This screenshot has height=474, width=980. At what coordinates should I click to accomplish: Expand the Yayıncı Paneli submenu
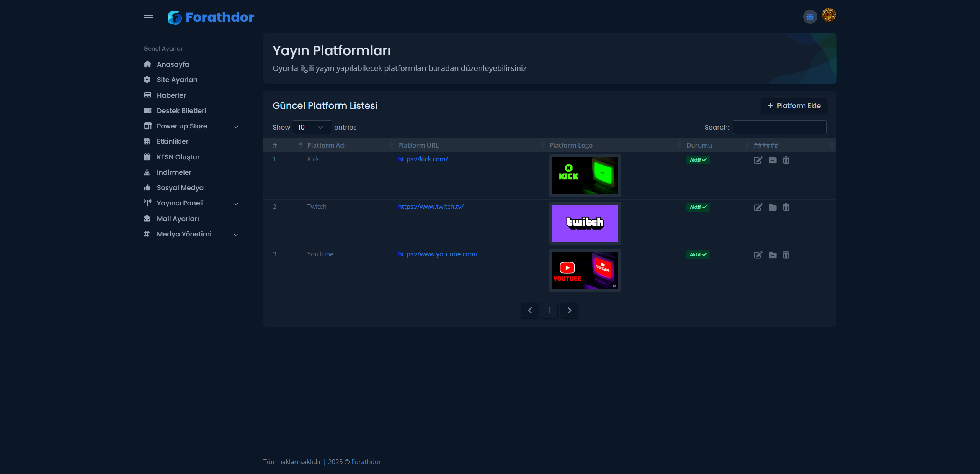point(191,203)
